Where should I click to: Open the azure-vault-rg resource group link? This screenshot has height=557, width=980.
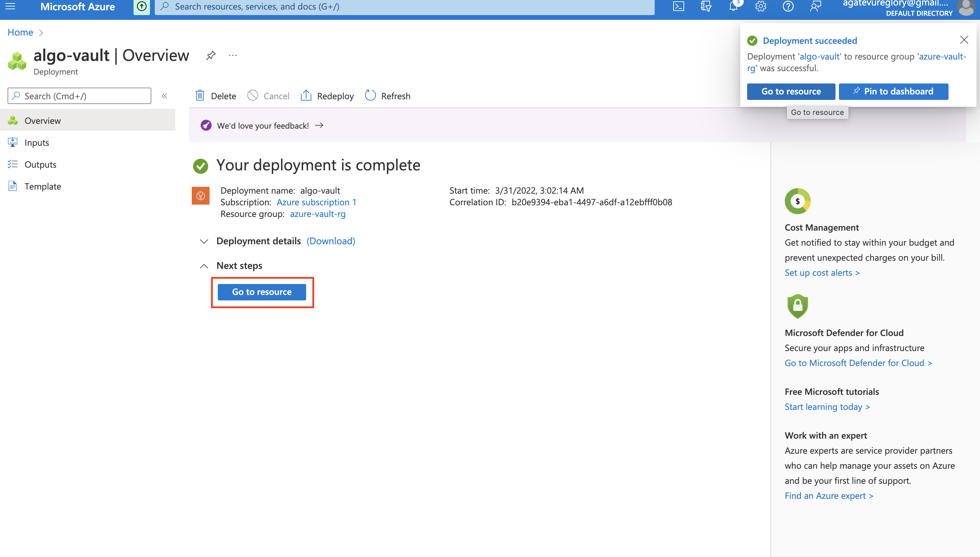click(317, 214)
